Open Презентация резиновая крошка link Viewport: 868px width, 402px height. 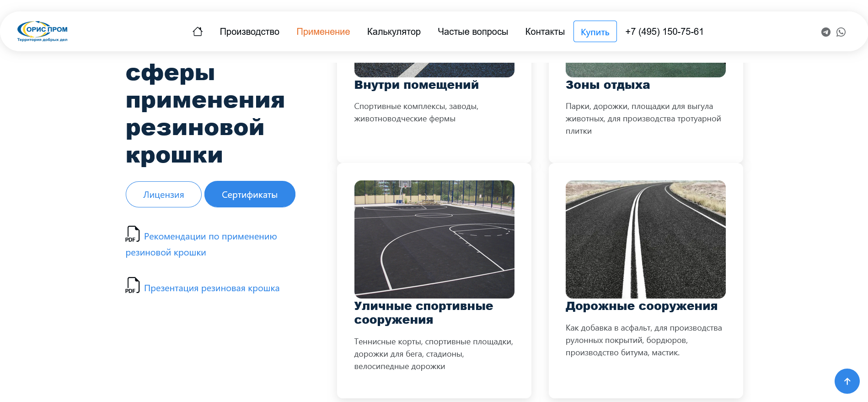tap(211, 288)
